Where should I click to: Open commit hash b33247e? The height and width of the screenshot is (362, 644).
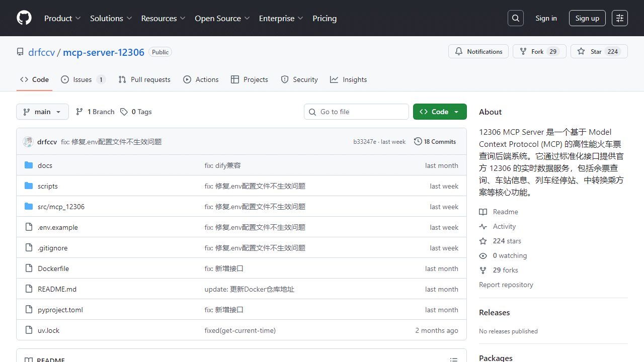pyautogui.click(x=365, y=142)
